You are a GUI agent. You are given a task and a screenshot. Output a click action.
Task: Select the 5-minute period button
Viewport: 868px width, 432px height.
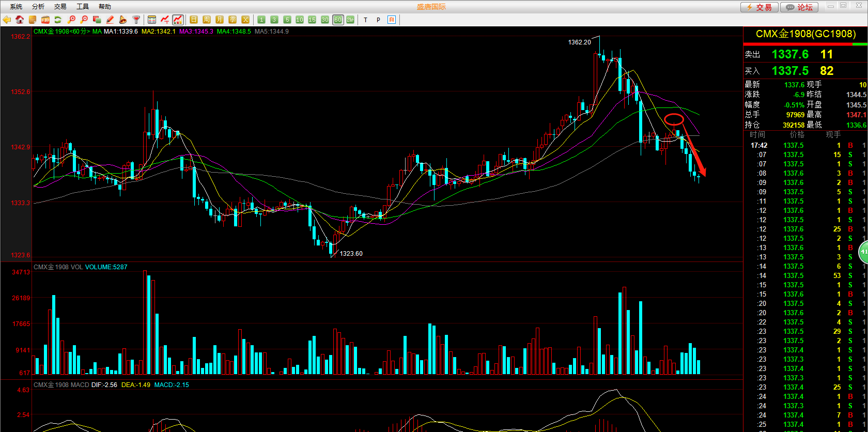287,20
